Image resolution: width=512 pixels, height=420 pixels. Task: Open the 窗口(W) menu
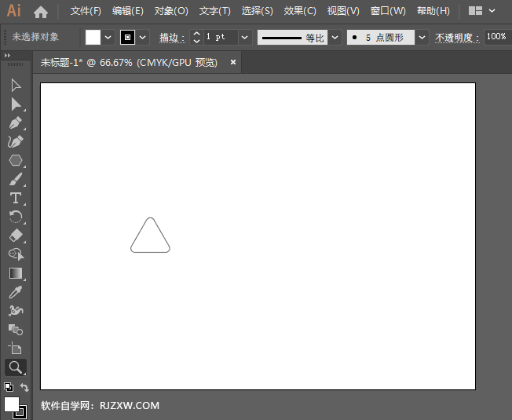[388, 11]
